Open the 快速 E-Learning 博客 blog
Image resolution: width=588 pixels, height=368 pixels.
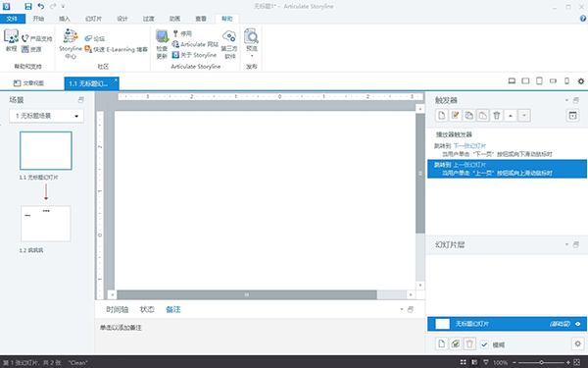(117, 49)
